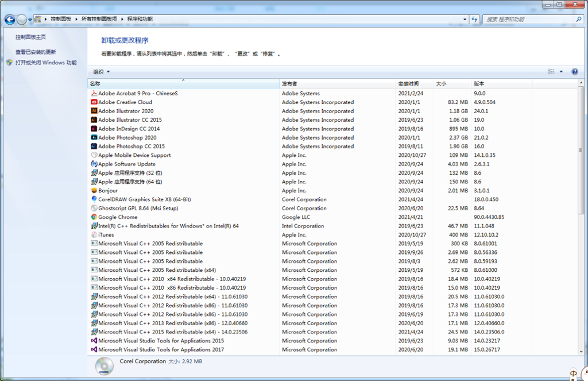Screen dimensions: 588x381
Task: Open the 控制面板主页 link
Action: pyautogui.click(x=30, y=37)
